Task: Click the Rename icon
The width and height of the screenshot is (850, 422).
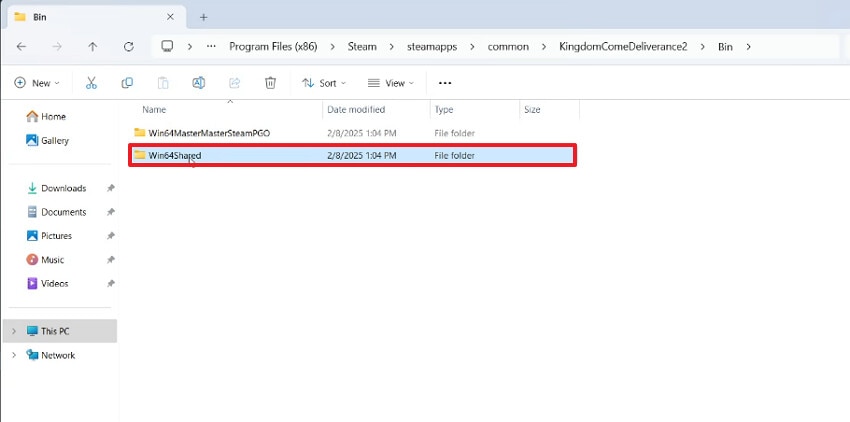Action: [x=198, y=83]
